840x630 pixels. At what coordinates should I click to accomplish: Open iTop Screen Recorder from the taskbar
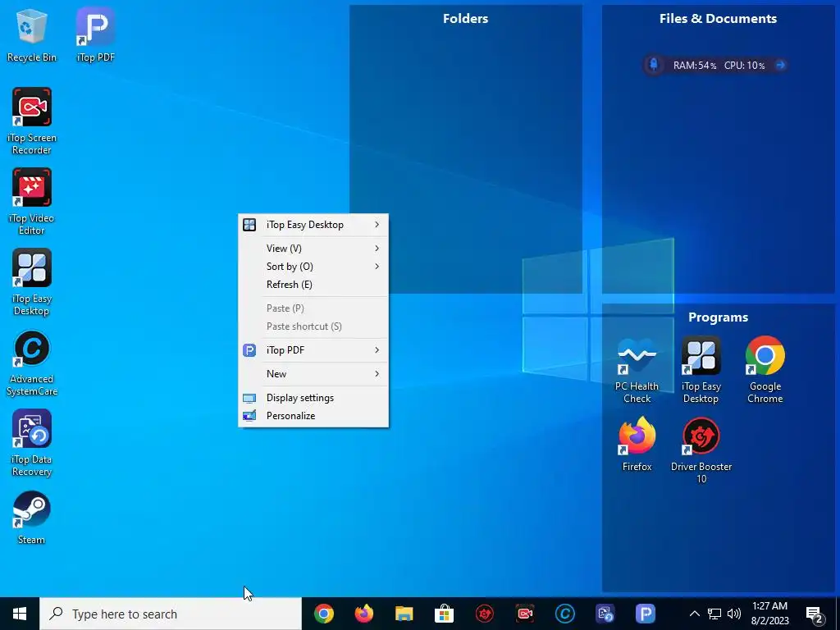[525, 614]
